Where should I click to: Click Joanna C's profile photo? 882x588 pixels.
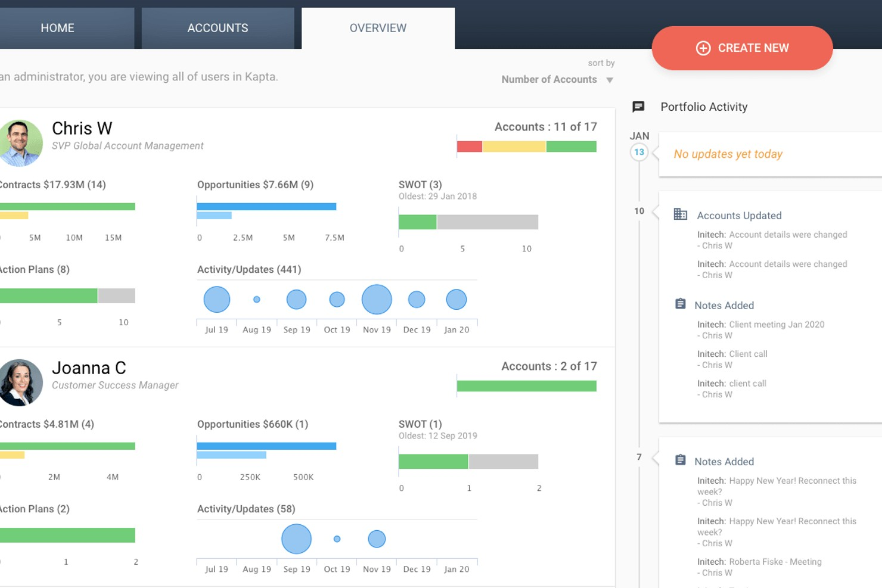click(20, 382)
